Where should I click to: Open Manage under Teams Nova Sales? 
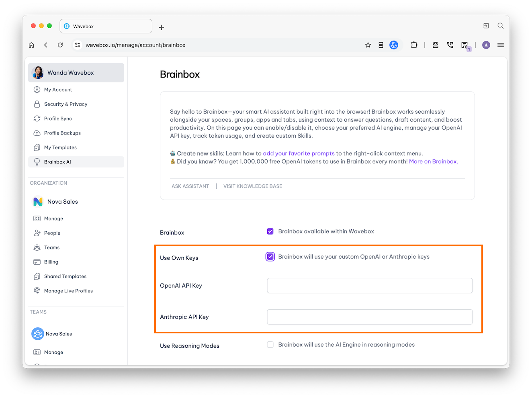click(x=76, y=352)
